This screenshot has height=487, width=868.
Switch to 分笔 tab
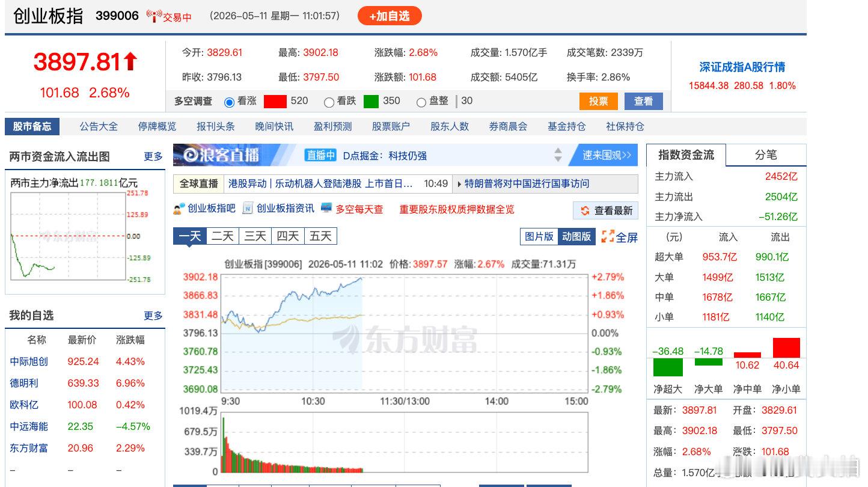[766, 155]
